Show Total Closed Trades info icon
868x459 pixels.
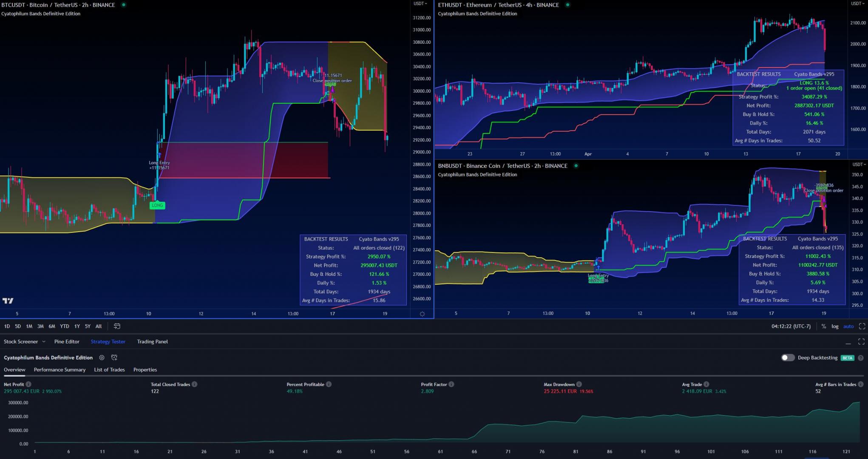tap(194, 384)
